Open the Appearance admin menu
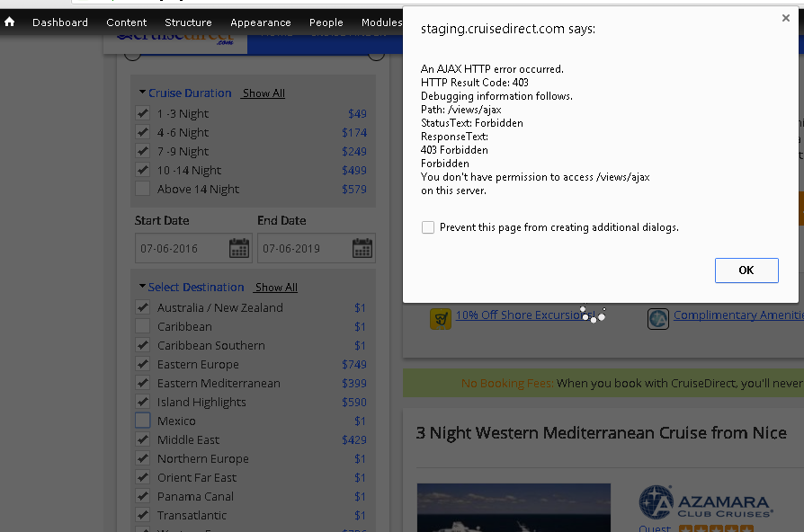Image resolution: width=804 pixels, height=532 pixels. [261, 22]
